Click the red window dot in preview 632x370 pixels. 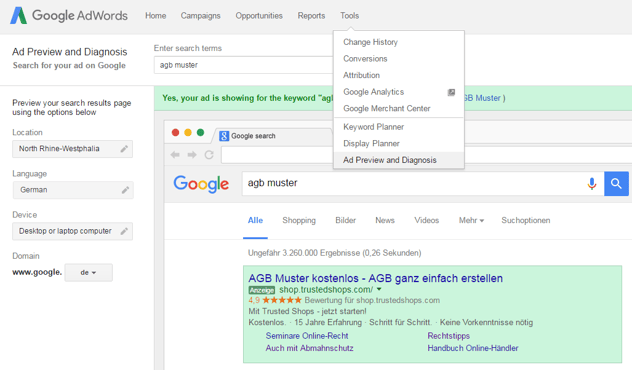(175, 133)
